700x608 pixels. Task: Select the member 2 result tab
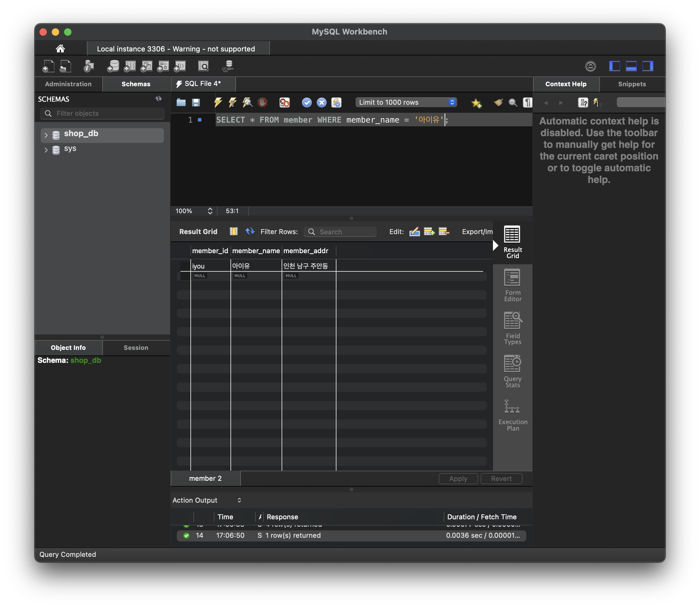click(205, 478)
